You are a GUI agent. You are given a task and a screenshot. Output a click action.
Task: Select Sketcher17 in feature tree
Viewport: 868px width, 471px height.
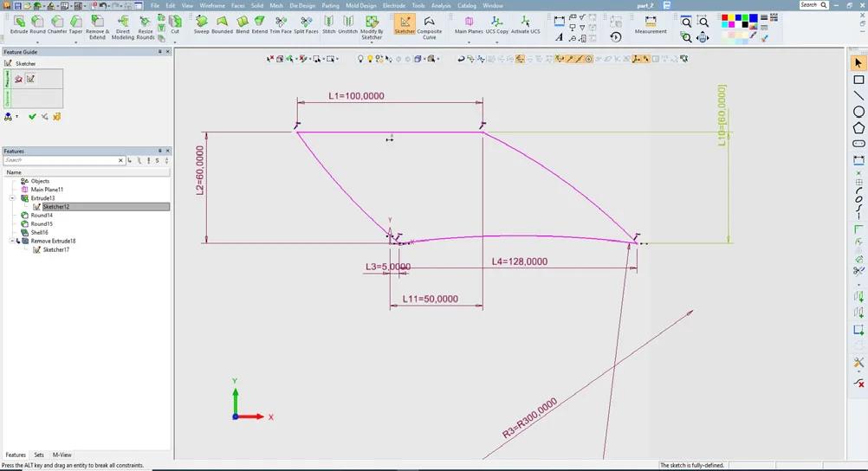(x=56, y=249)
